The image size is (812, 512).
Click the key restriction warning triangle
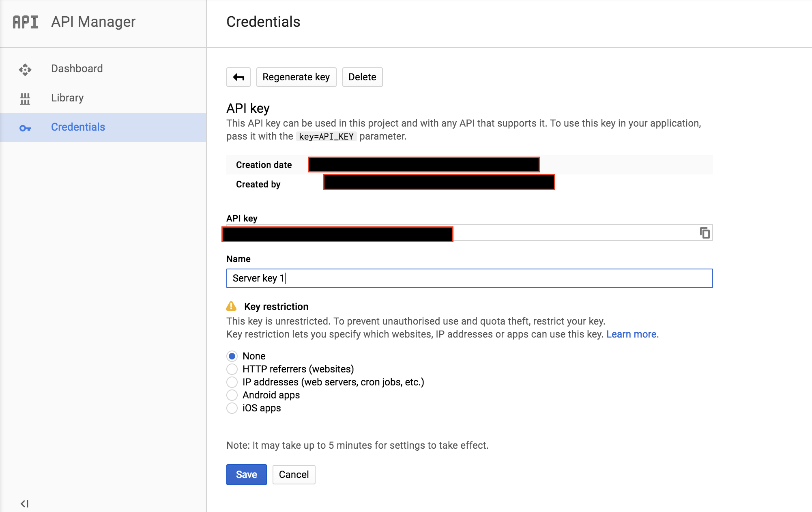tap(231, 306)
